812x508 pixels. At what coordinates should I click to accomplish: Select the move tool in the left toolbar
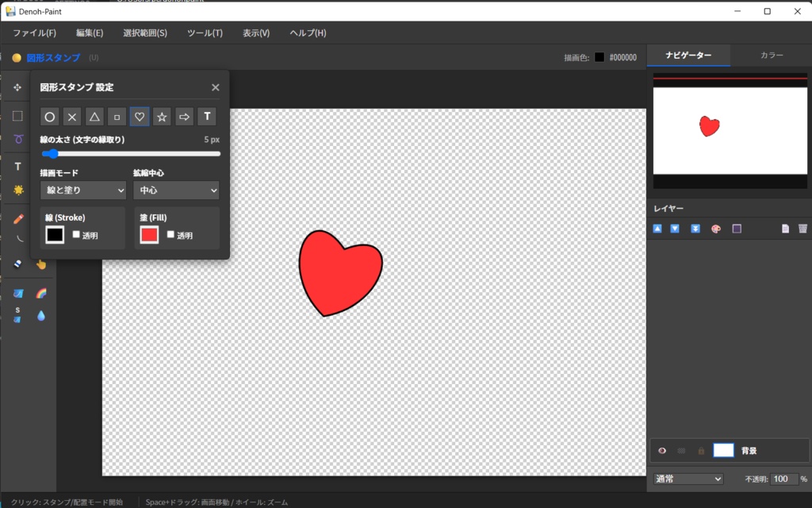[x=17, y=87]
